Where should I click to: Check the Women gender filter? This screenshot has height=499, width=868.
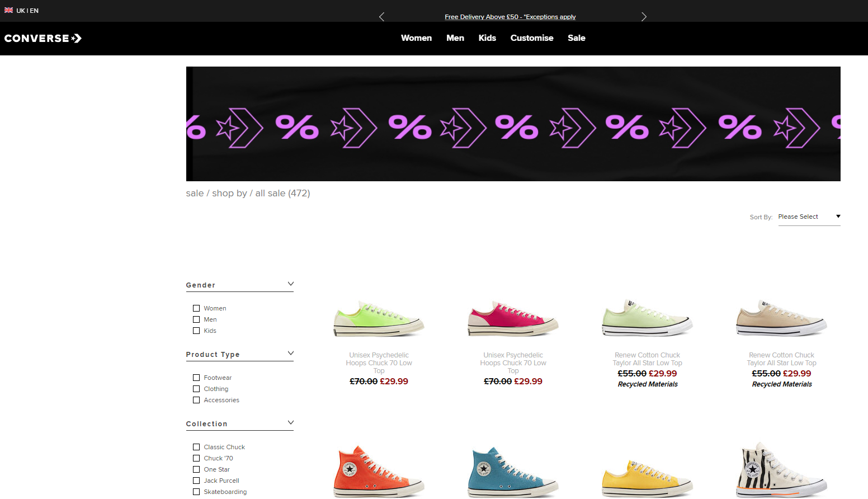coord(196,308)
